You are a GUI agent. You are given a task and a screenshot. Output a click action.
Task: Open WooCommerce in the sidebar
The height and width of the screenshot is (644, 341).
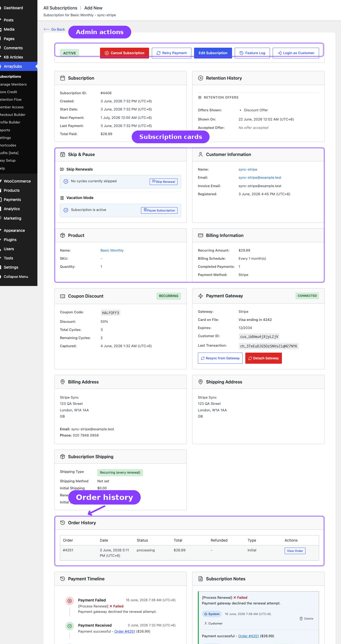click(x=19, y=181)
